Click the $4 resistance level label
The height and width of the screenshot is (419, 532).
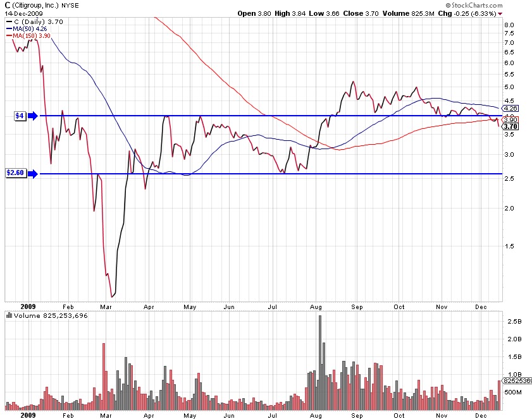pos(20,116)
